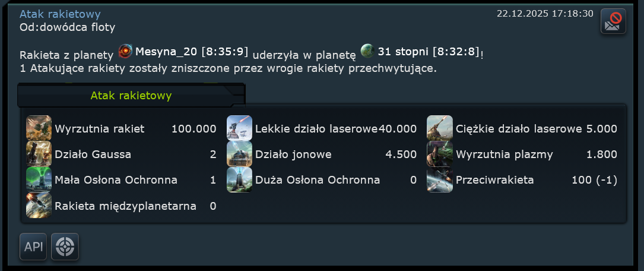The height and width of the screenshot is (271, 644).
Task: Select the Działo Gaussa icon
Action: point(39,154)
